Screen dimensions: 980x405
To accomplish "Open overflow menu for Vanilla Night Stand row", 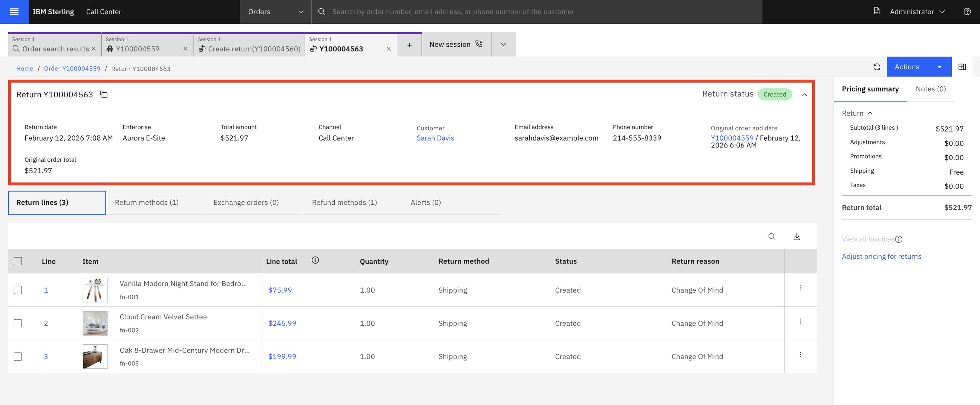I will pos(801,288).
